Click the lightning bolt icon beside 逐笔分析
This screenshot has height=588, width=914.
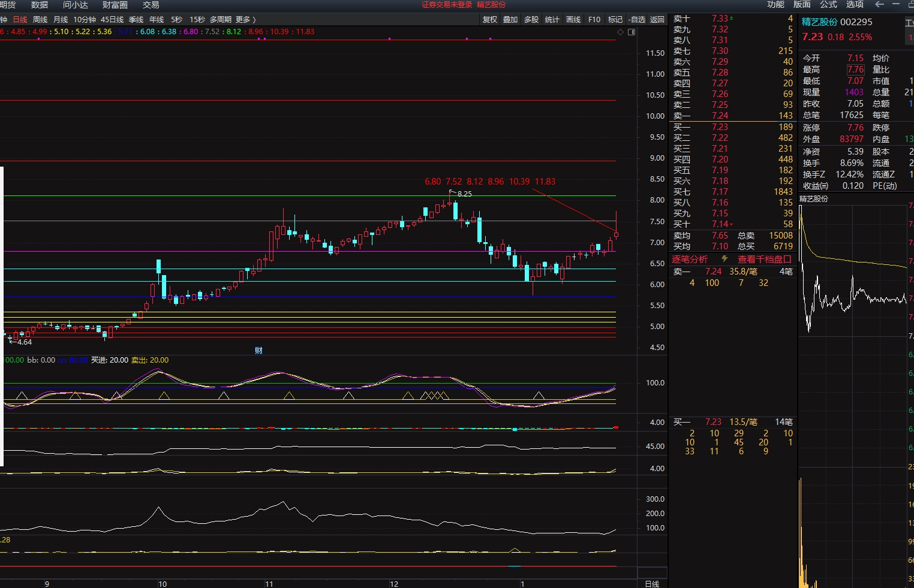pos(724,259)
